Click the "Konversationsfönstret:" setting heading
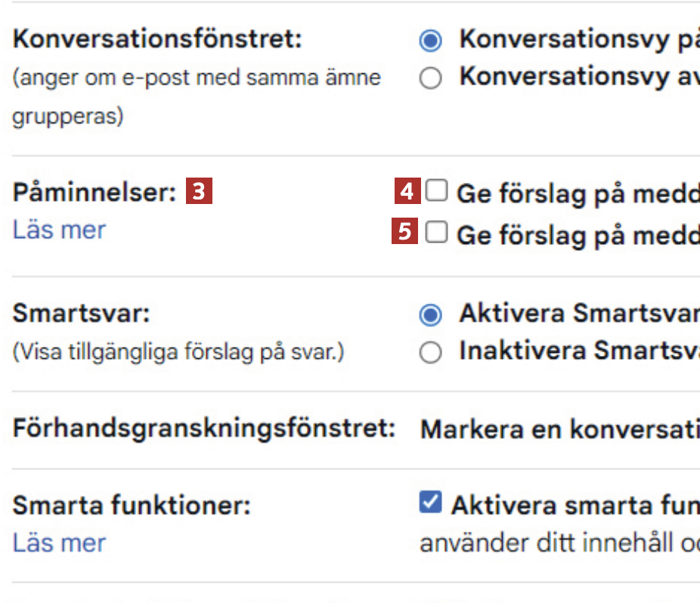 (156, 40)
